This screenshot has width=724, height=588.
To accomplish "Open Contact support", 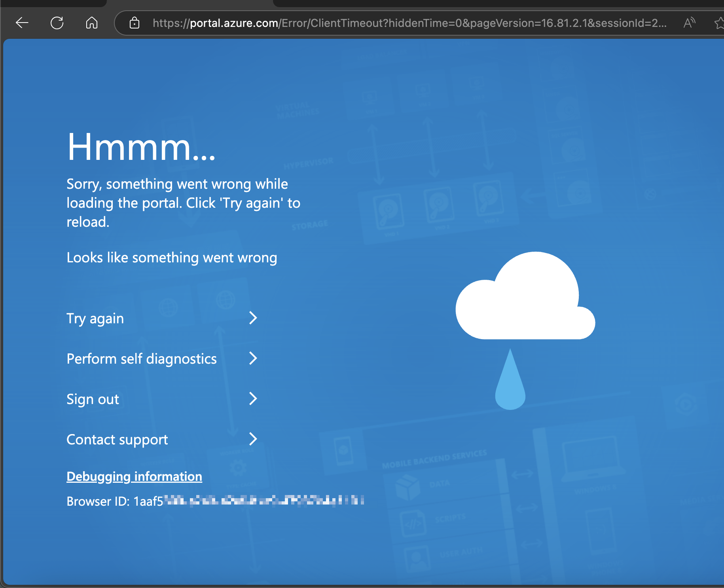I will (x=117, y=439).
